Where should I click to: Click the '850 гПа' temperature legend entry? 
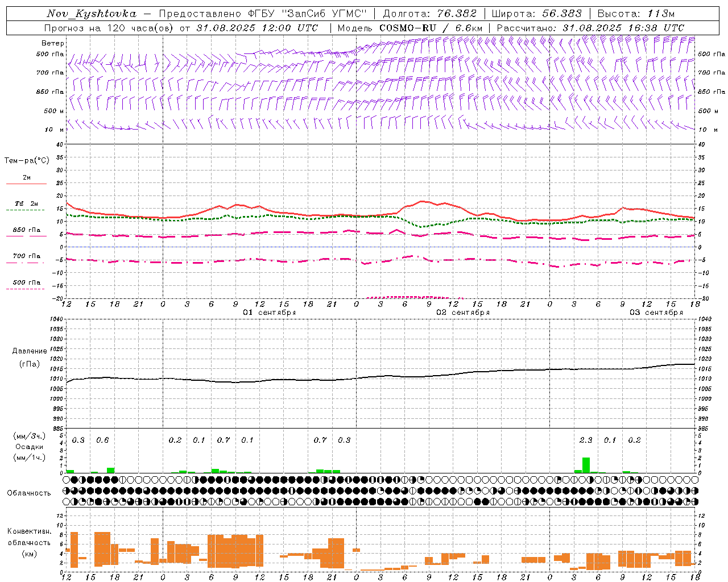(26, 230)
